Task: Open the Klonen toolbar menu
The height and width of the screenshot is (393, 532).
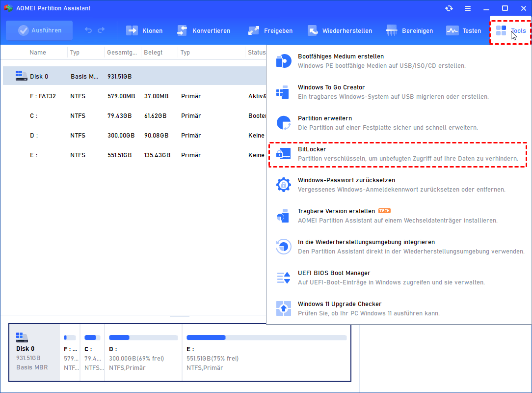Action: [144, 30]
